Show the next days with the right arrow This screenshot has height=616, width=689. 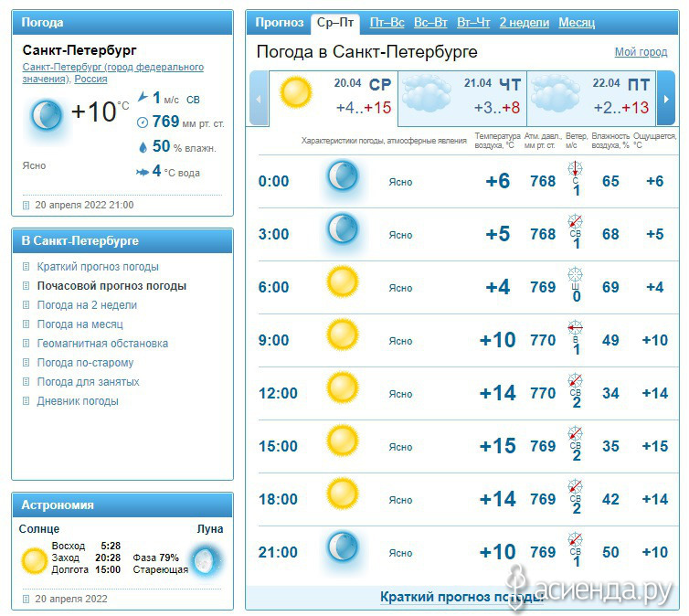tap(666, 99)
